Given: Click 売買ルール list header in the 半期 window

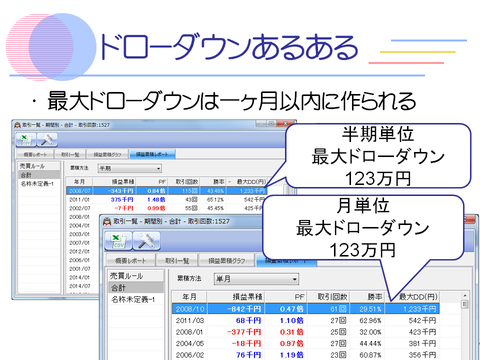Looking at the screenshot, I should point(39,166).
